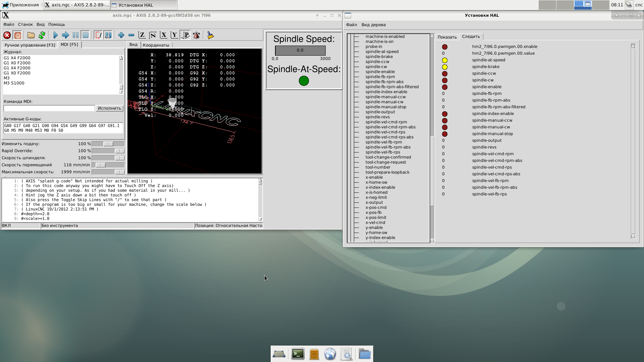Zoom in with the plus icon
644x362 pixels.
121,35
